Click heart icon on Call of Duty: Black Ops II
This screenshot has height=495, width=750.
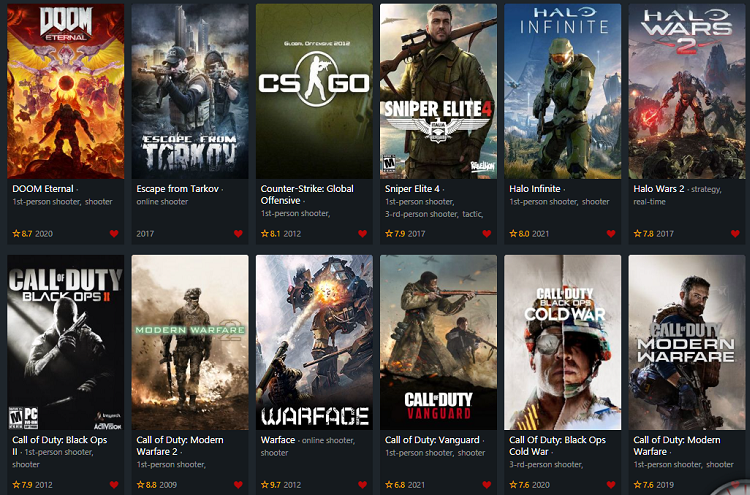pyautogui.click(x=114, y=484)
